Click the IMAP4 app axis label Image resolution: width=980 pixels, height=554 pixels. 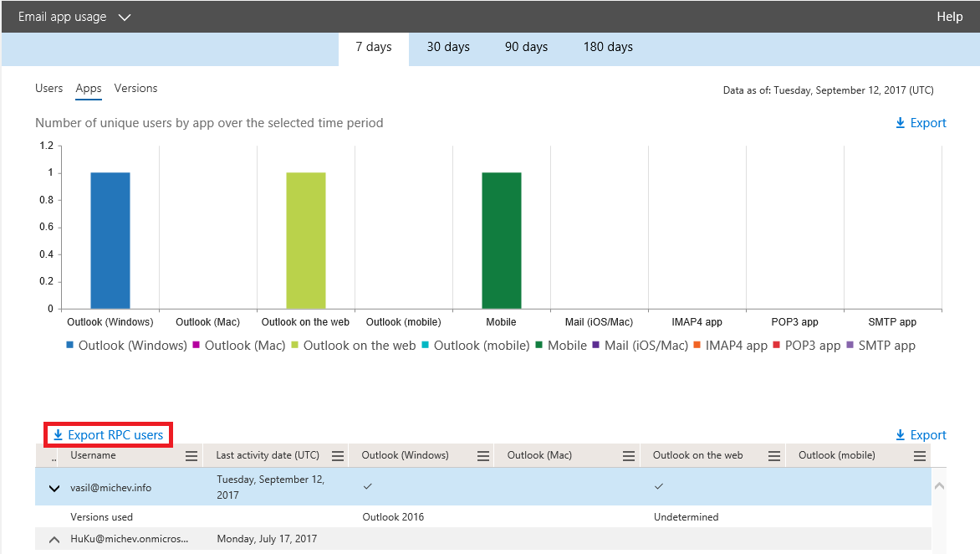[x=697, y=322]
